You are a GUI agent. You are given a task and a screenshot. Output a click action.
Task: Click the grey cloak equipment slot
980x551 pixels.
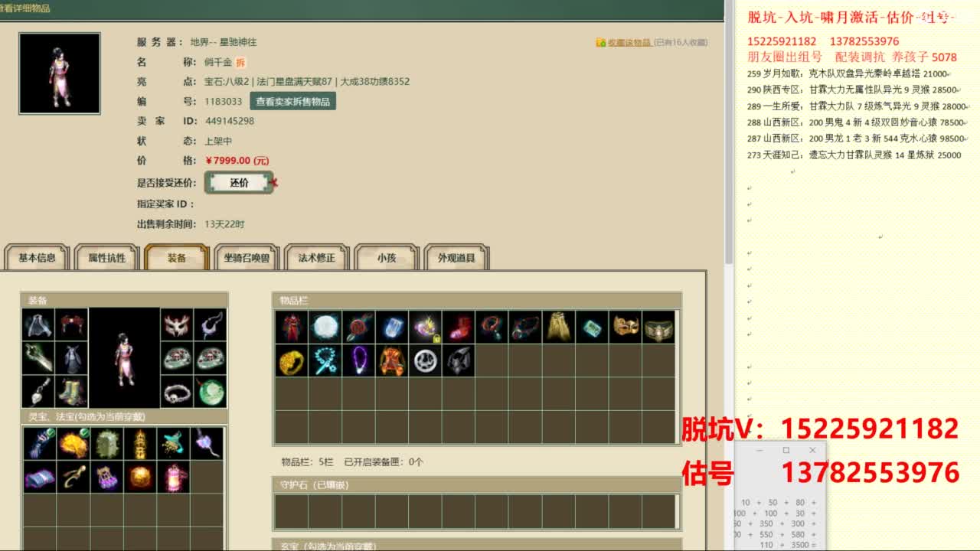pos(38,324)
